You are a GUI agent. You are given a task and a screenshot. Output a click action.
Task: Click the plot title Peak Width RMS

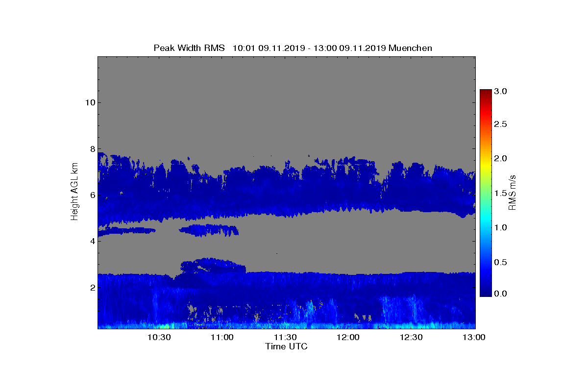point(189,48)
